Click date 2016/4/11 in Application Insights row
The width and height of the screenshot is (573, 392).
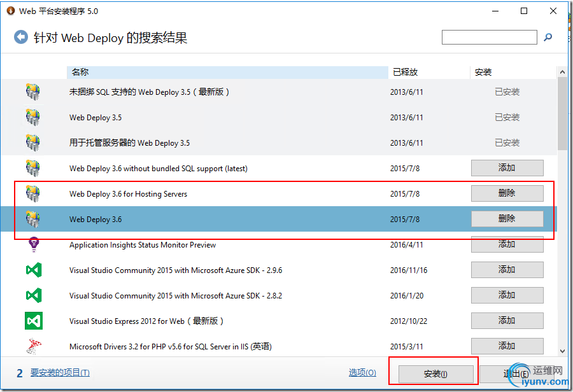pyautogui.click(x=406, y=245)
